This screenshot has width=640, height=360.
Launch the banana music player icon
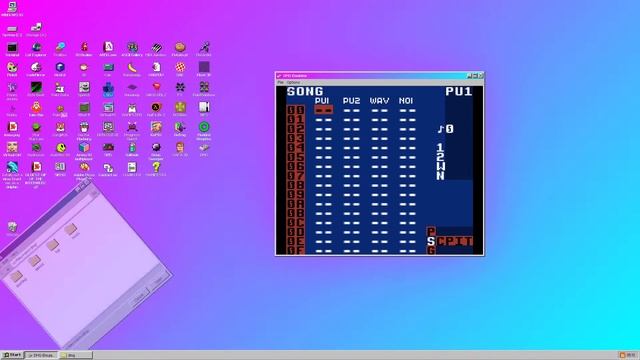click(132, 67)
